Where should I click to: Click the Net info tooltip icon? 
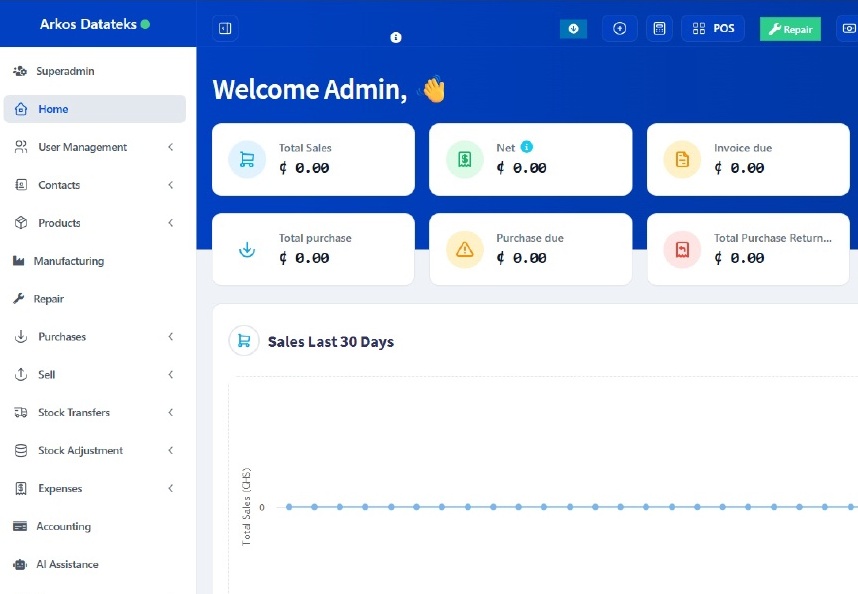click(x=526, y=147)
